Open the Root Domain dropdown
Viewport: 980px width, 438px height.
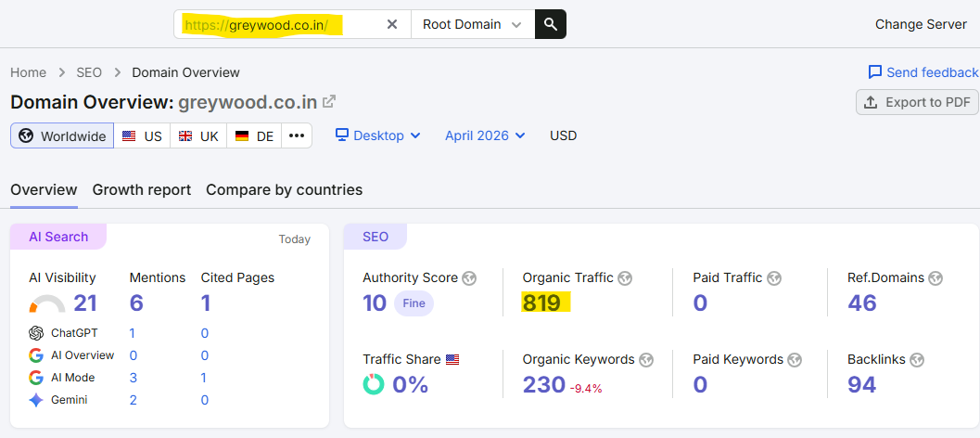tap(473, 24)
